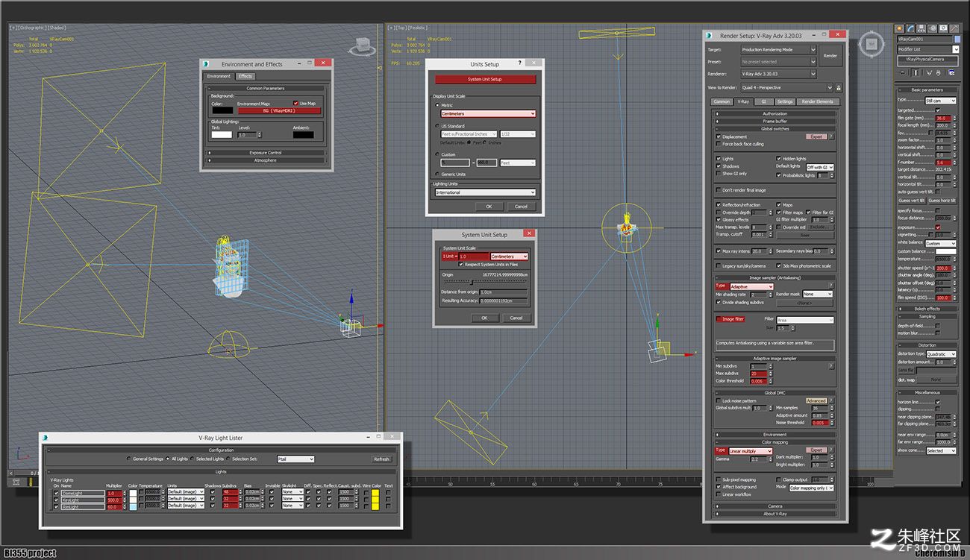
Task: Open Centimeters dropdown in Units Setup Metric
Action: click(488, 113)
